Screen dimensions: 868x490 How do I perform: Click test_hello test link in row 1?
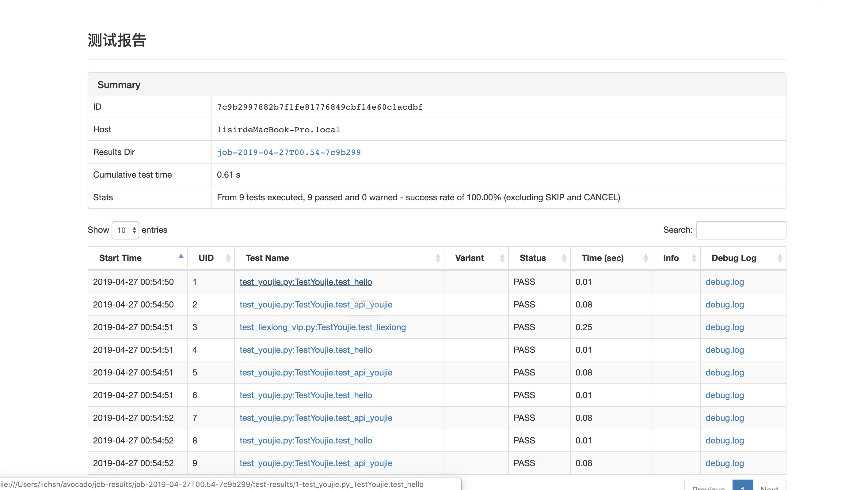306,282
